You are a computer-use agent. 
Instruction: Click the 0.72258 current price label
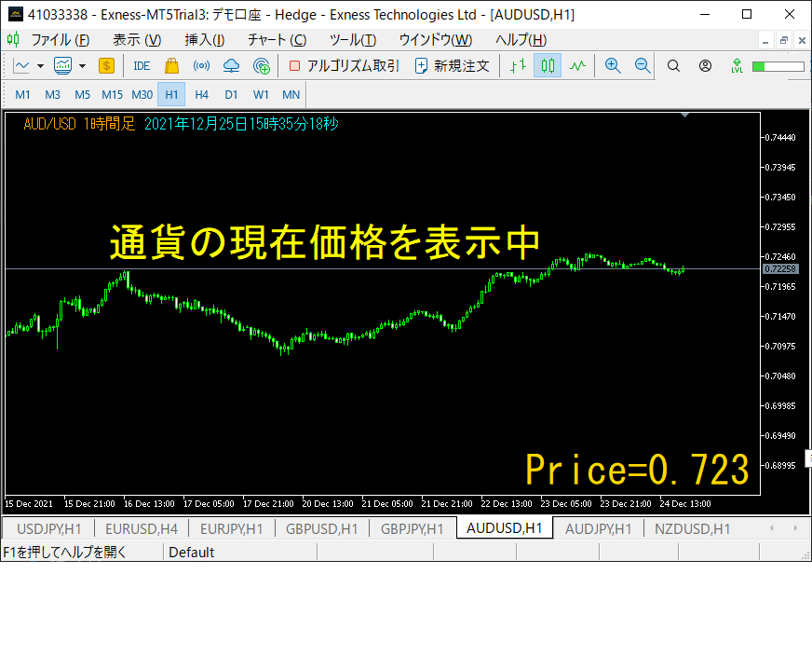pos(780,269)
